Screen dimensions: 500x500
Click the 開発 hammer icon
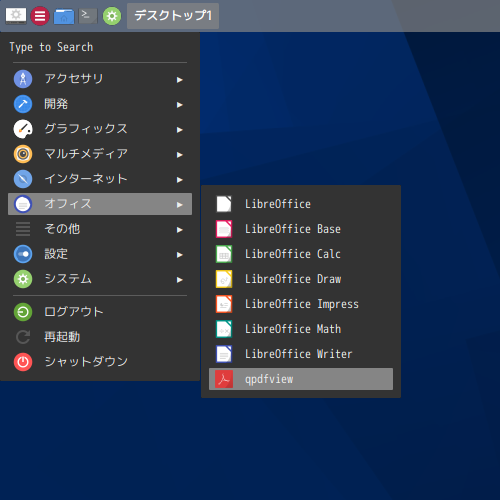click(x=23, y=104)
